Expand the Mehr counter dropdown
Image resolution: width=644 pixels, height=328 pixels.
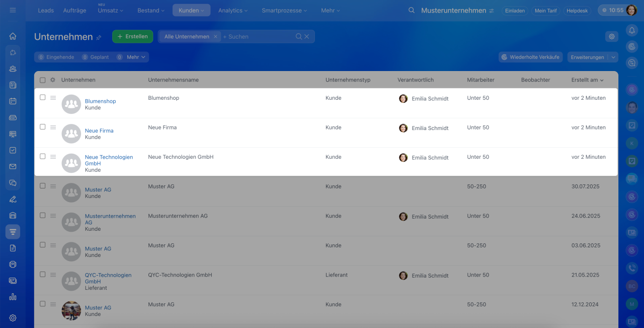(x=136, y=57)
